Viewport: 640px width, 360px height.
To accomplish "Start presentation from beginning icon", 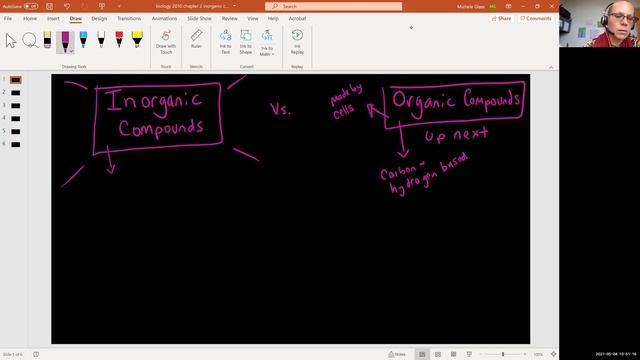I will click(102, 7).
